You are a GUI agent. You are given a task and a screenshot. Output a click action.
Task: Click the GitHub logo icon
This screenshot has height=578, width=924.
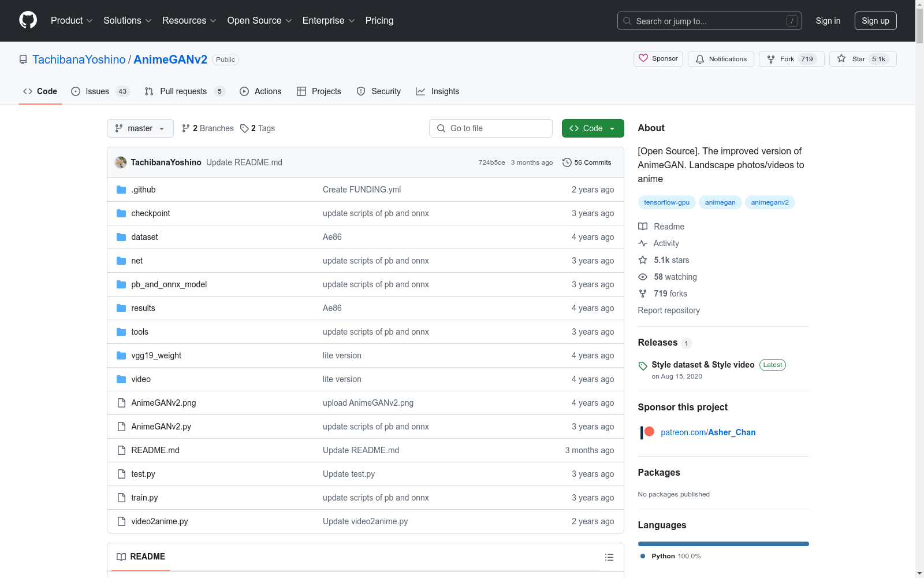pyautogui.click(x=28, y=20)
